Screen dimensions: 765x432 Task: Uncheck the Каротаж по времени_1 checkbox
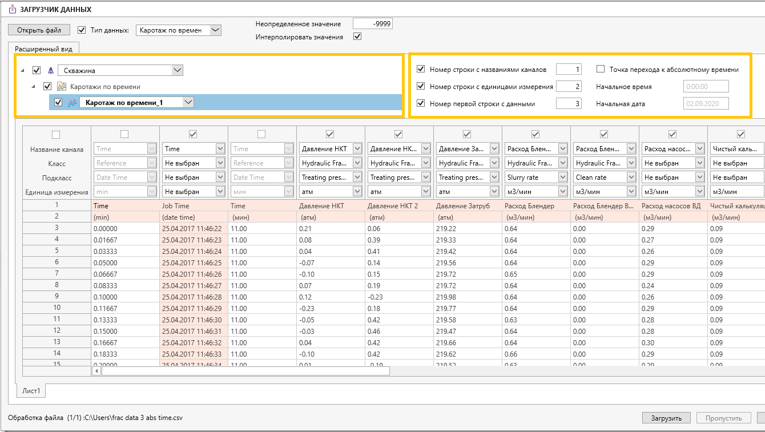coord(59,103)
